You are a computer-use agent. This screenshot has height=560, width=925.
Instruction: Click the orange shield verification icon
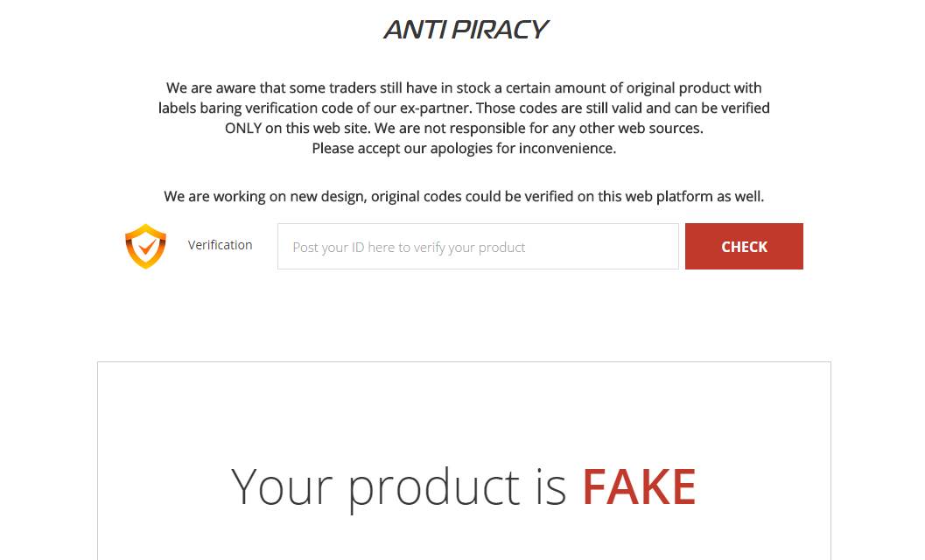tap(145, 246)
